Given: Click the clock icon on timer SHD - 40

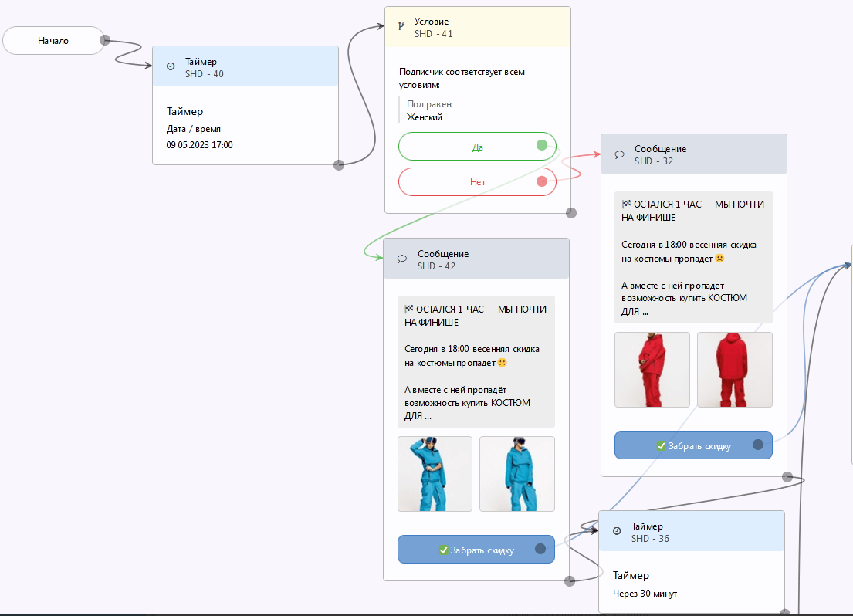Looking at the screenshot, I should point(171,67).
